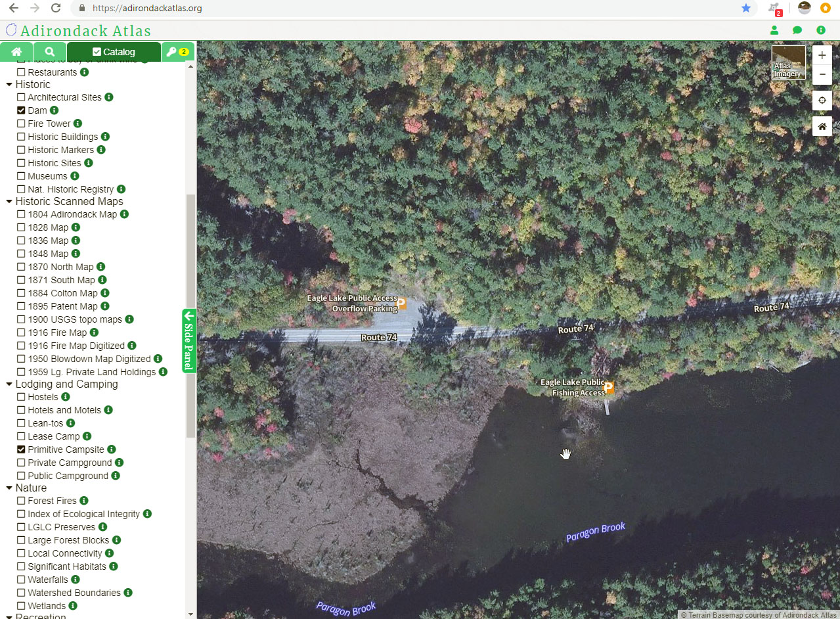
Task: Zoom in with the plus button
Action: [x=822, y=56]
